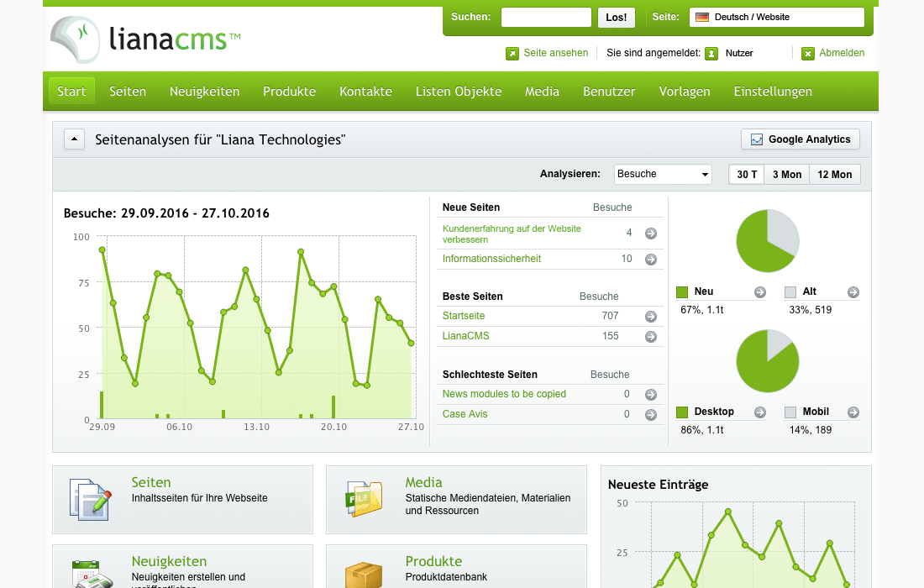Open the Seiten menu item
924x588 pixels.
click(128, 92)
